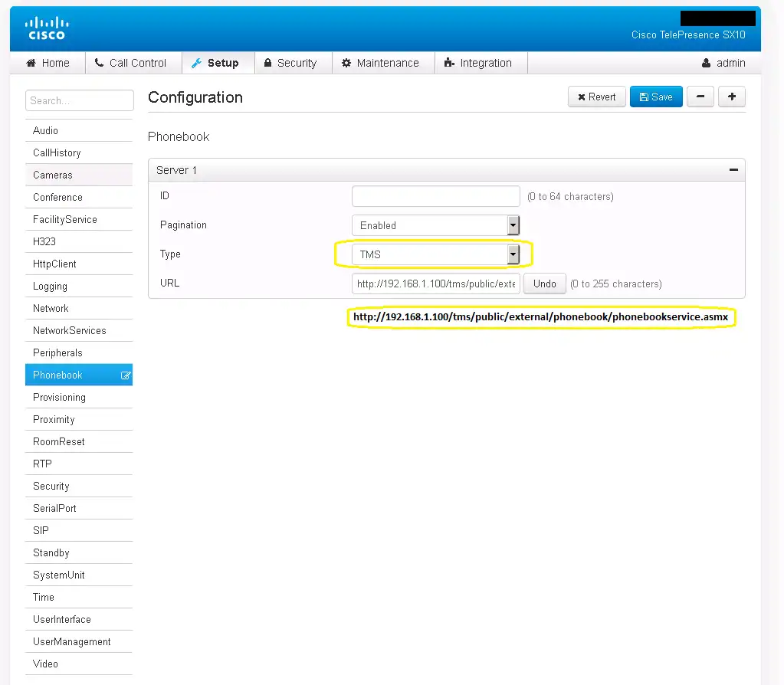Select UserInterface in the sidebar
This screenshot has height=685, width=784.
(x=79, y=620)
